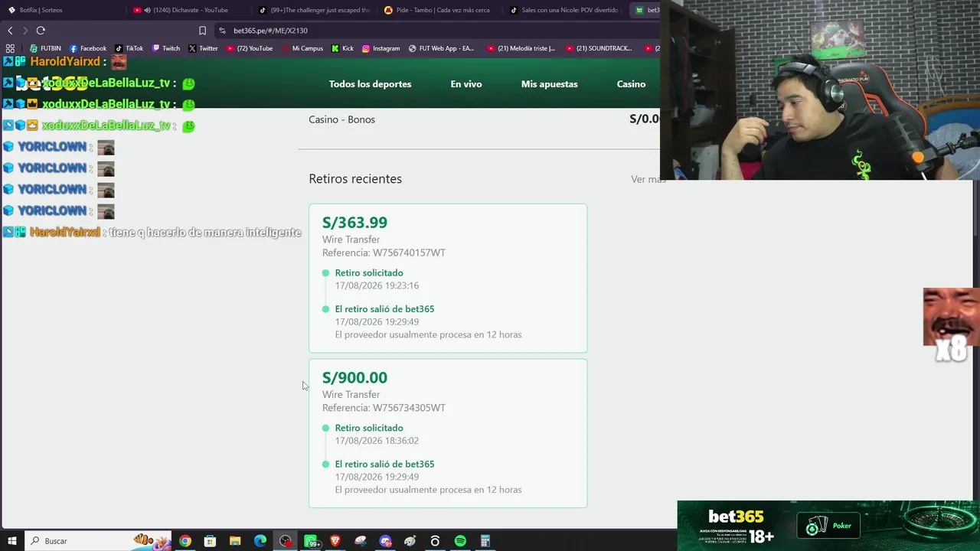Click the bet365.pe address bar

tap(436, 31)
